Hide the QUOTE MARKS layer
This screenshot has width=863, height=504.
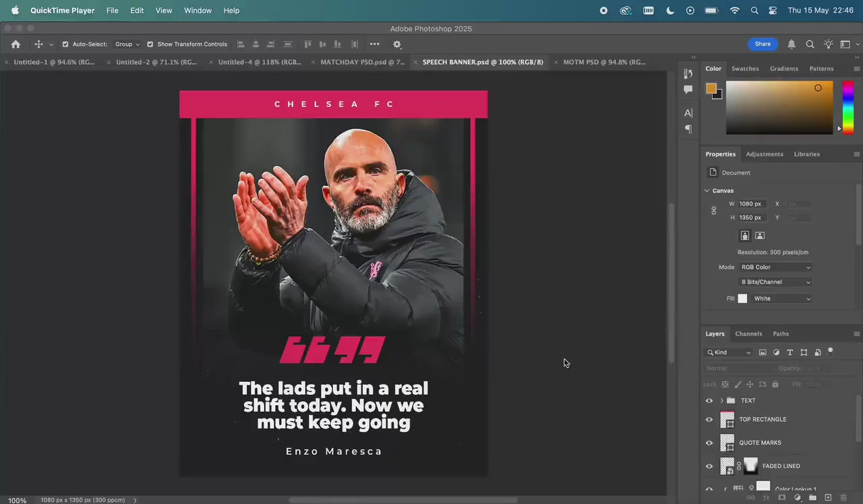click(x=709, y=443)
